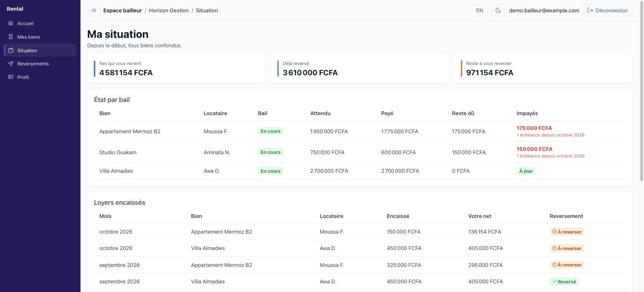The image size is (644, 292).
Task: Open the Profil menu item
Action: (40, 77)
